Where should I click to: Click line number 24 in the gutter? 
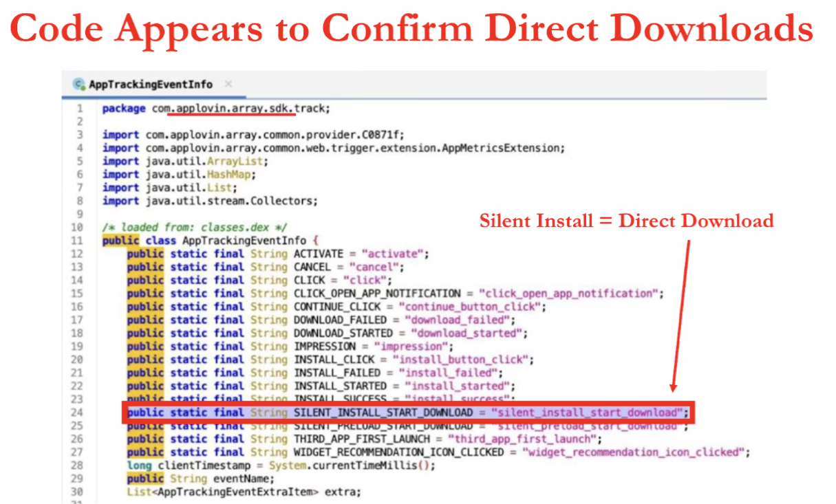point(76,413)
